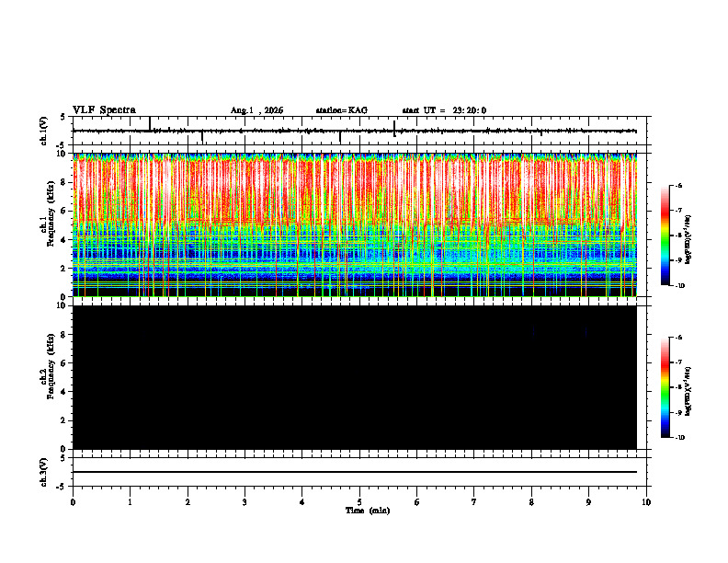Click the "ch.3(V)" waveform axis label
Screen dimensions: 728x563
(x=44, y=473)
